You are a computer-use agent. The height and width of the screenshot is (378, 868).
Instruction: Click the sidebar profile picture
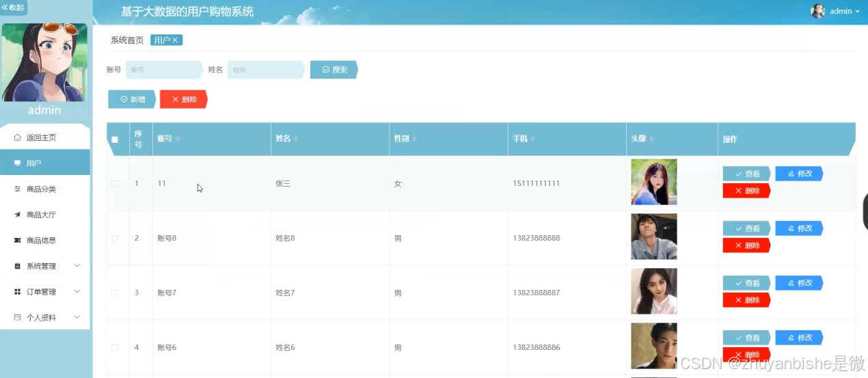pyautogui.click(x=44, y=62)
